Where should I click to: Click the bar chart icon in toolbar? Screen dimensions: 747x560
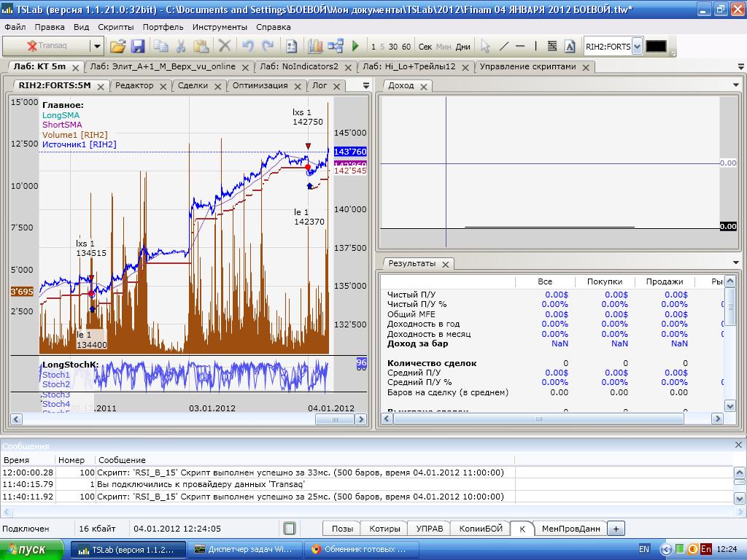[x=315, y=46]
